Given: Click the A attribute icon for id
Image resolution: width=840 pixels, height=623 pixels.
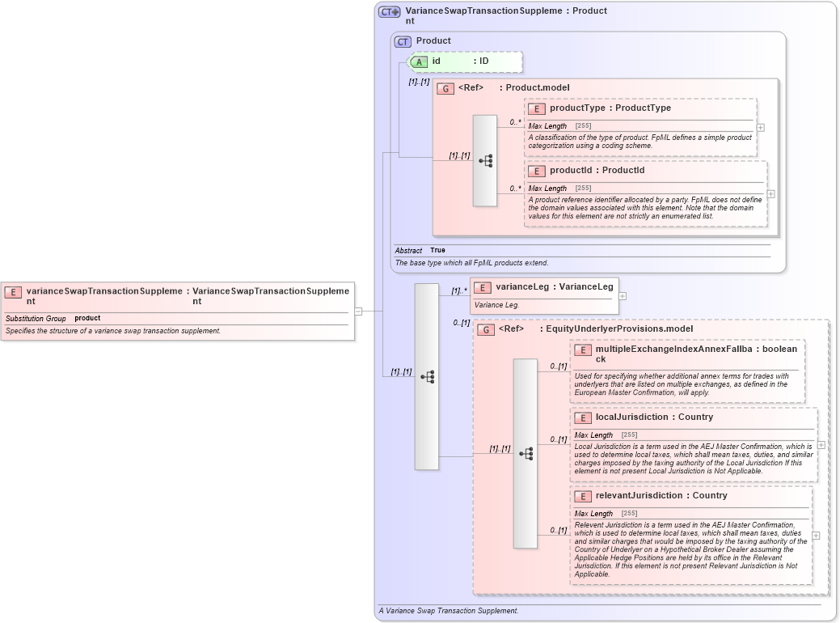Looking at the screenshot, I should click(x=418, y=62).
